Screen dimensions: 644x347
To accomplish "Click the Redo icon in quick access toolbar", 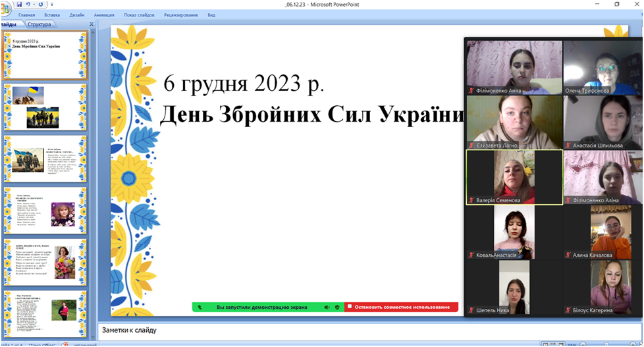I will coord(41,4).
